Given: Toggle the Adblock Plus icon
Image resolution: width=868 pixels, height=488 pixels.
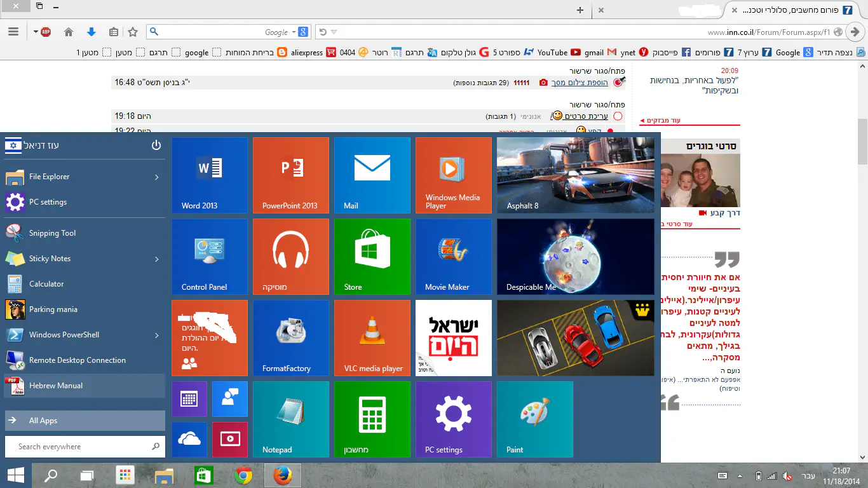Looking at the screenshot, I should (x=45, y=32).
